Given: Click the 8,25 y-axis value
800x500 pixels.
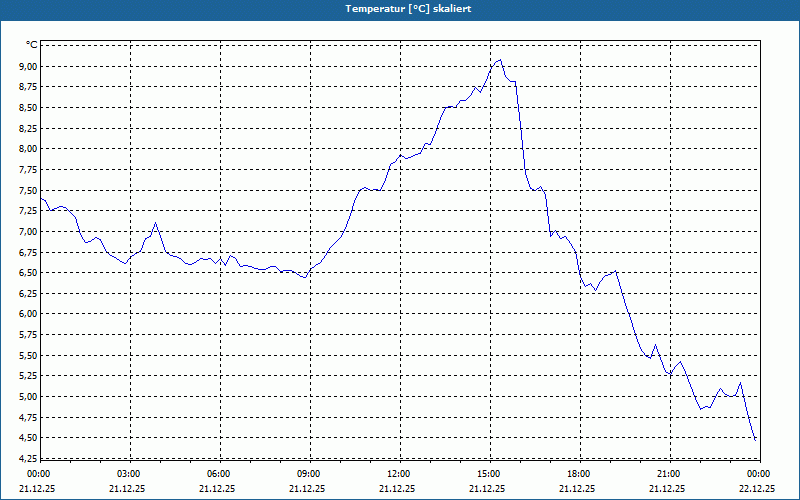Looking at the screenshot, I should tap(29, 128).
